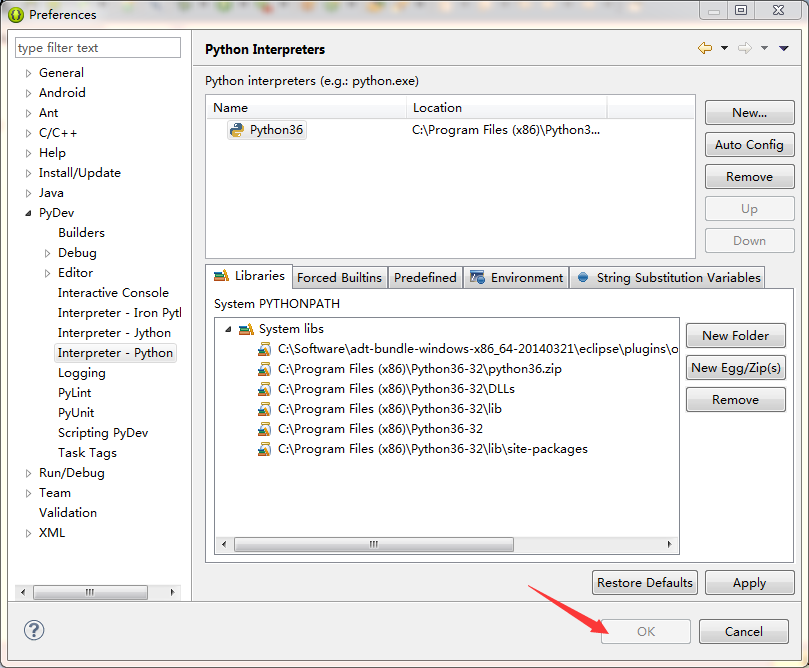Expand the Editor node under PyDev
The height and width of the screenshot is (668, 809).
coord(47,273)
